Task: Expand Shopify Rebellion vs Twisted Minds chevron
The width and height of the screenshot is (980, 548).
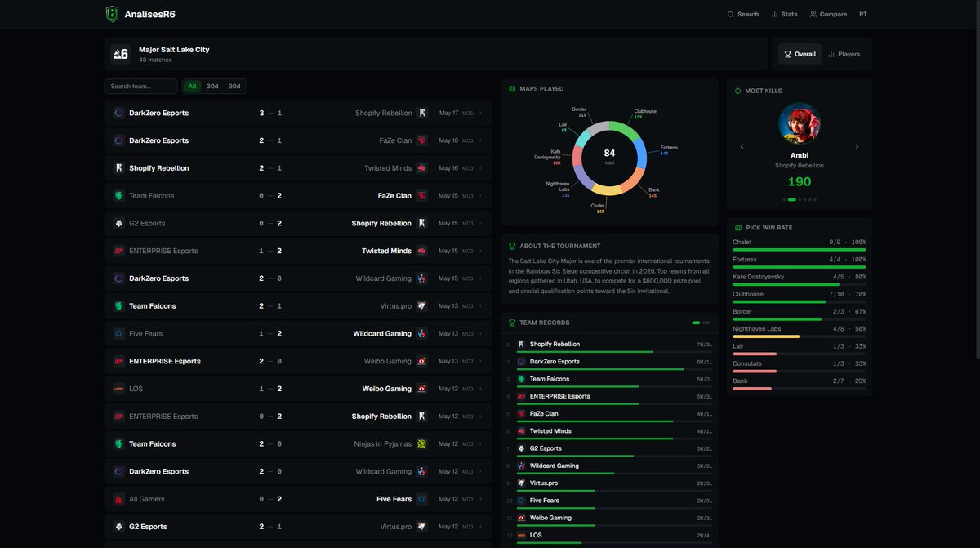Action: (x=481, y=168)
